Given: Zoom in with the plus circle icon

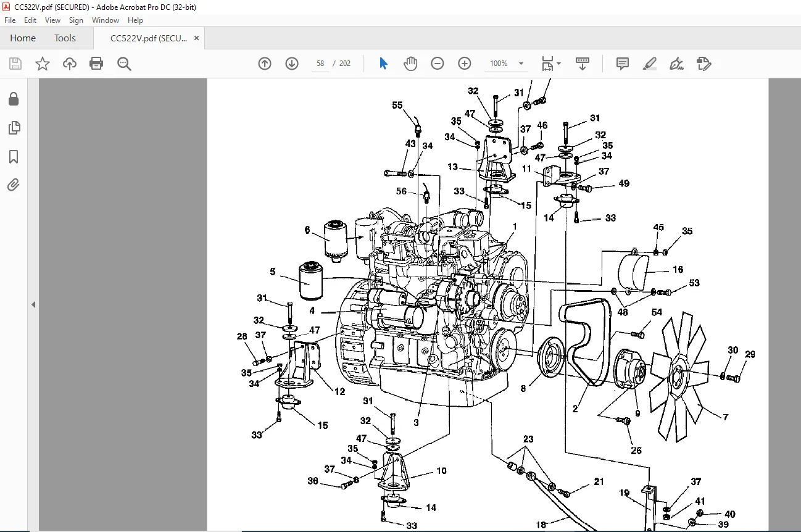Looking at the screenshot, I should pyautogui.click(x=465, y=64).
